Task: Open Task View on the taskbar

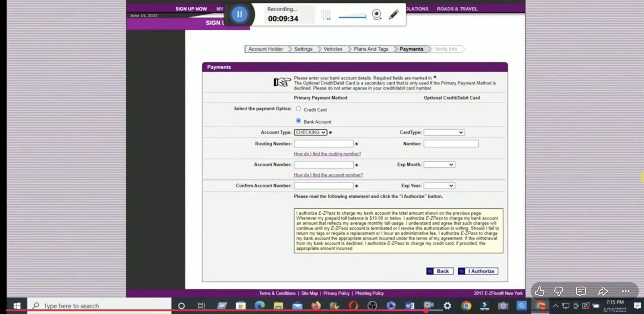Action: tap(202, 306)
